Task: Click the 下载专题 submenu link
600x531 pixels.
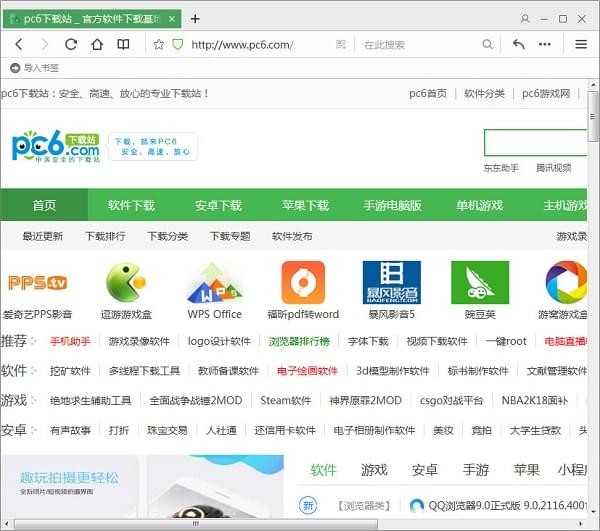Action: coord(230,236)
